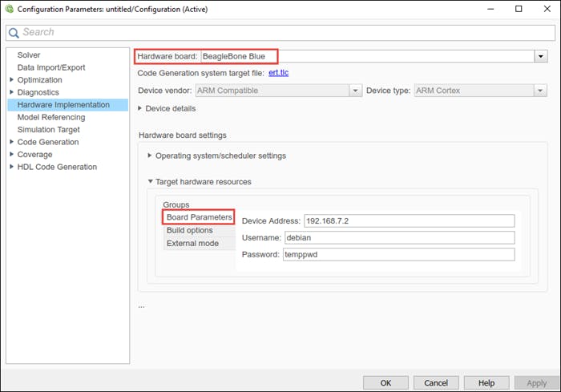Screen dimensions: 561x392
Task: Click the Configuration Parameters window icon
Action: click(x=9, y=9)
